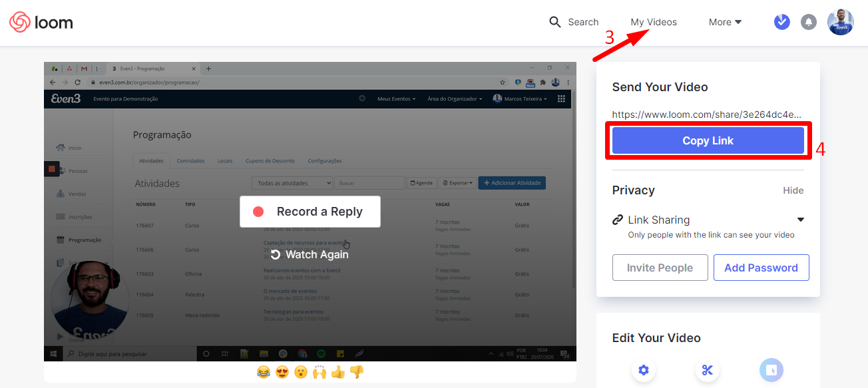Open Search in the top bar
The width and height of the screenshot is (868, 388).
574,22
